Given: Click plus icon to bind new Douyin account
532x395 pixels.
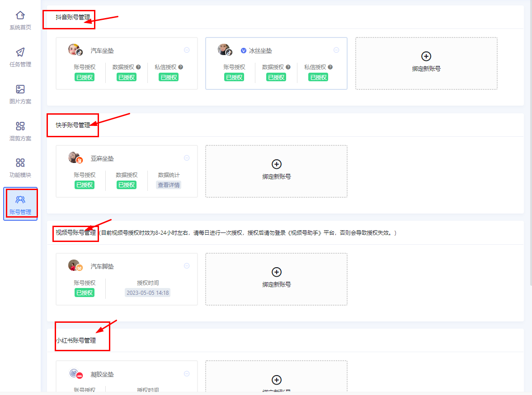Looking at the screenshot, I should click(426, 56).
